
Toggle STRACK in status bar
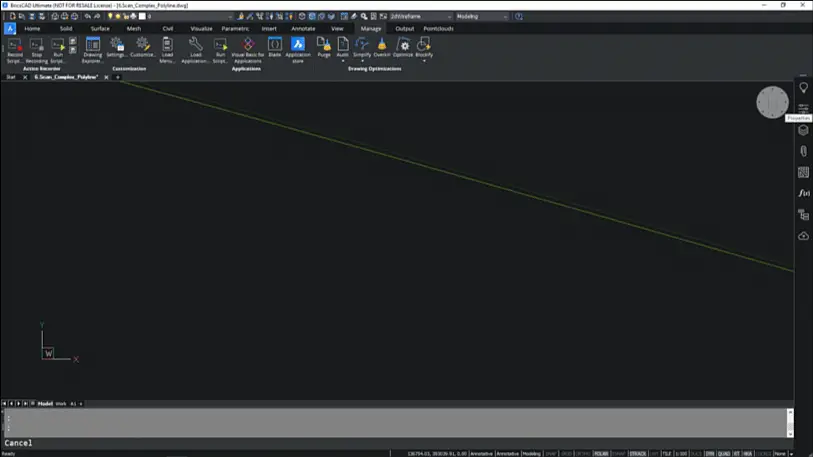point(638,454)
